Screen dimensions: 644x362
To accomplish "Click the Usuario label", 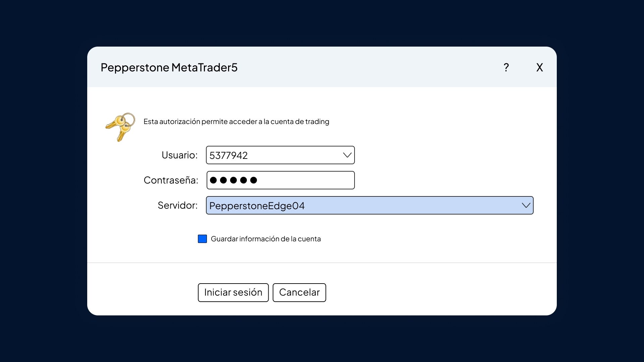I will point(179,155).
